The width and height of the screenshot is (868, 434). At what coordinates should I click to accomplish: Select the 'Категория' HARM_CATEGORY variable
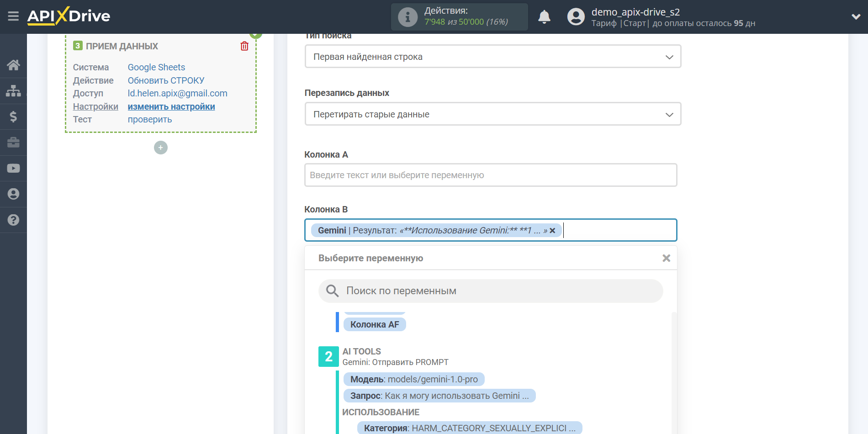(470, 428)
